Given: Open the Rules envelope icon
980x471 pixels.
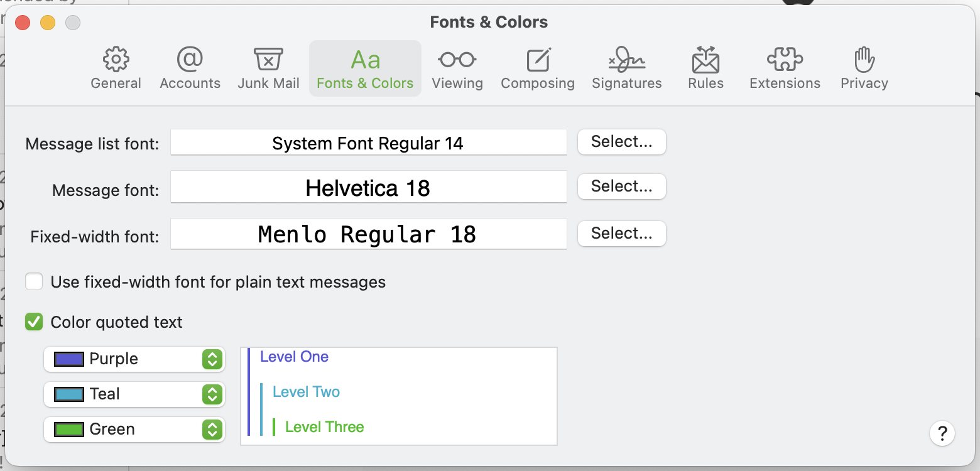Looking at the screenshot, I should point(705,60).
